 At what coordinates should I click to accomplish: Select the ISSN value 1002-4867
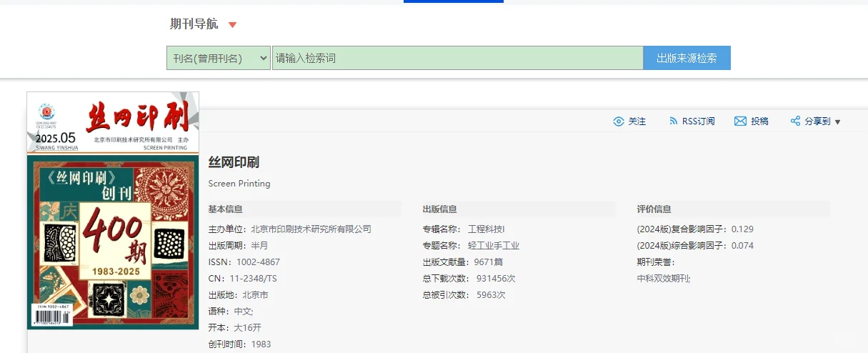tap(259, 262)
